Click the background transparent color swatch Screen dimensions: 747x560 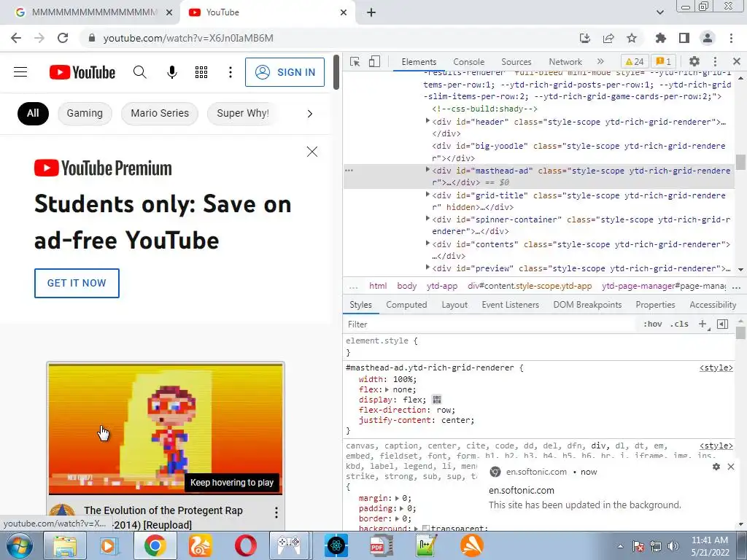(x=426, y=528)
